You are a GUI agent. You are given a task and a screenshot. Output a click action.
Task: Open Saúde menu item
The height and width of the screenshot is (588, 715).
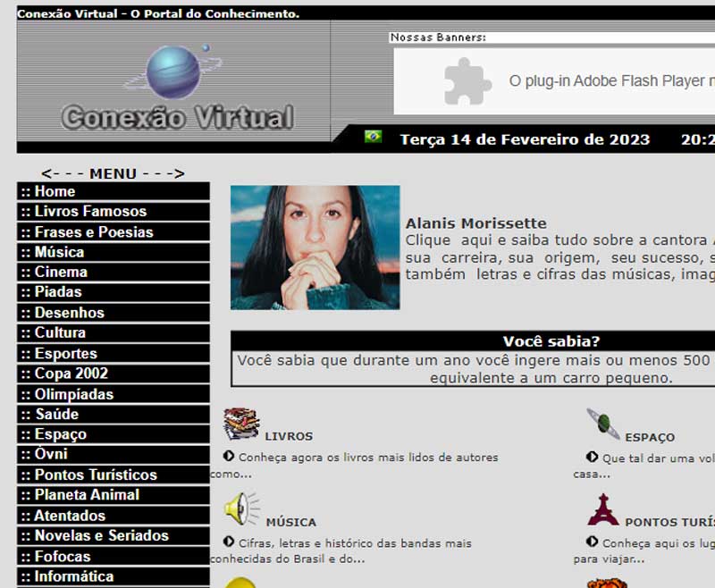click(x=114, y=414)
